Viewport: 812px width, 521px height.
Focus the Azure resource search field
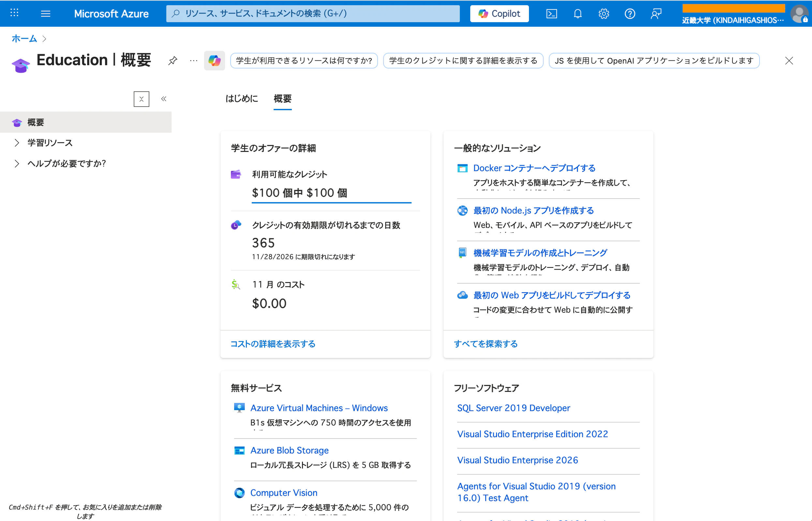[x=313, y=14]
